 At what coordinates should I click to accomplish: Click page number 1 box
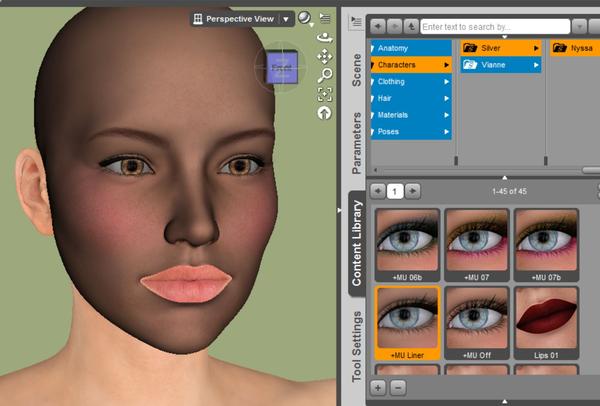[x=395, y=191]
